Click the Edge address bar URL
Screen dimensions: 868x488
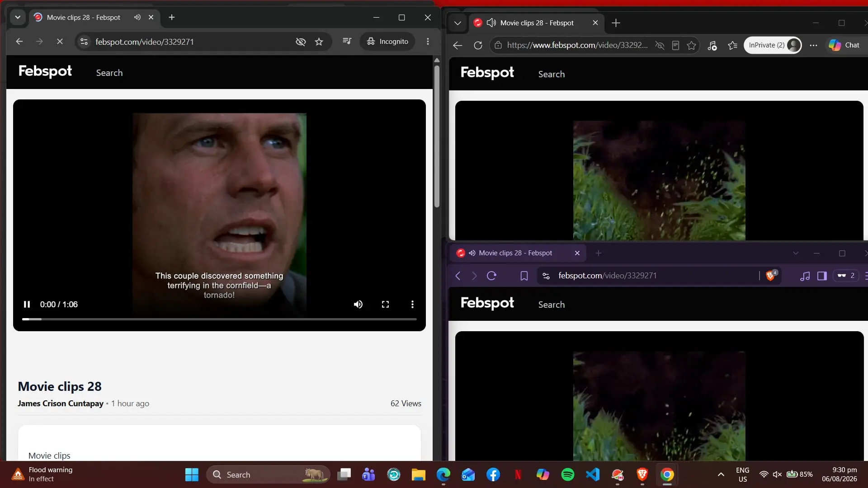[x=577, y=45]
